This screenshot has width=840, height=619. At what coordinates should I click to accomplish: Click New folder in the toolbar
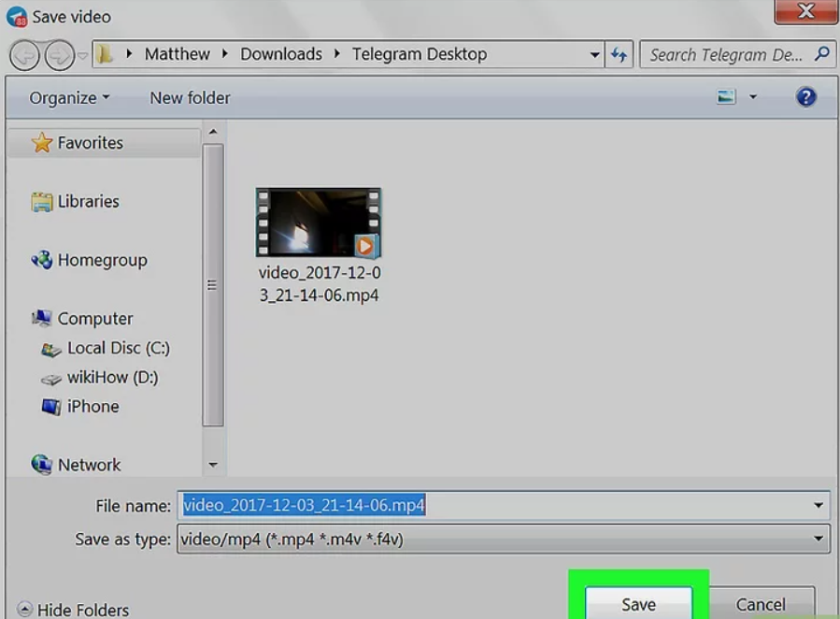[190, 98]
